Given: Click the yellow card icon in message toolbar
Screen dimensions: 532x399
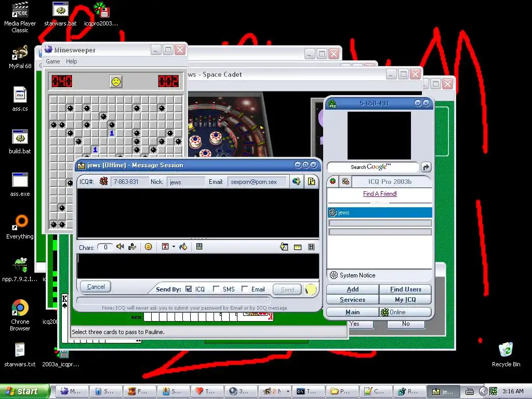Looking at the screenshot, I should tap(298, 247).
